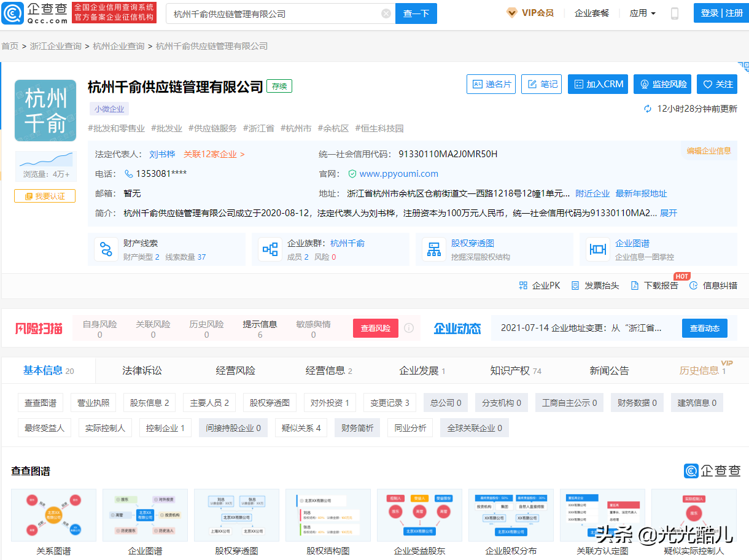This screenshot has width=749, height=560.
Task: Click the 查看风险 red button
Action: coord(376,328)
